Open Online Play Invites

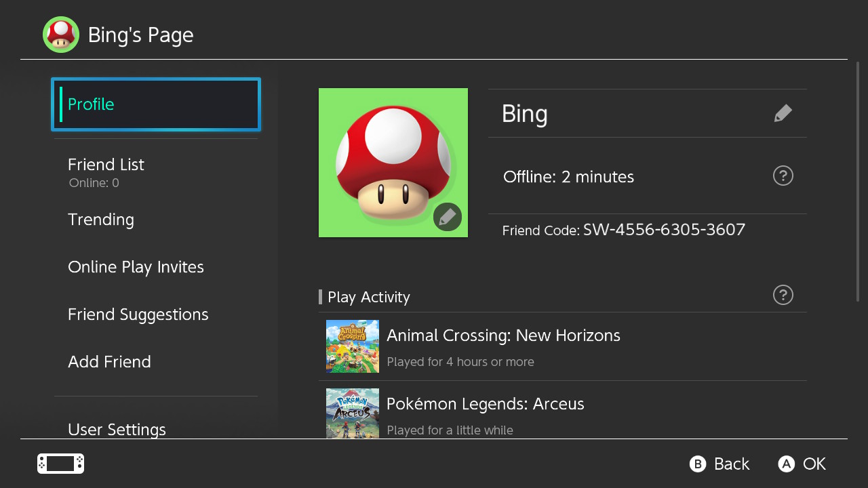coord(156,267)
